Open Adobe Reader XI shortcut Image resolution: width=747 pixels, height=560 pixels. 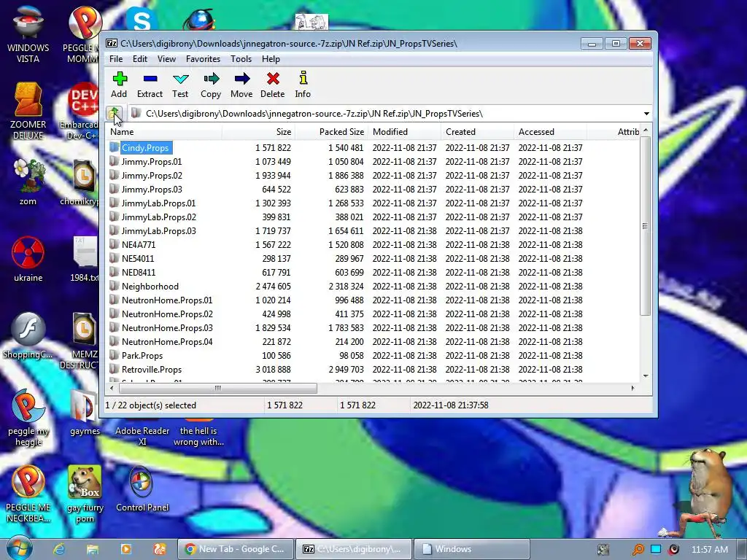coord(142,432)
